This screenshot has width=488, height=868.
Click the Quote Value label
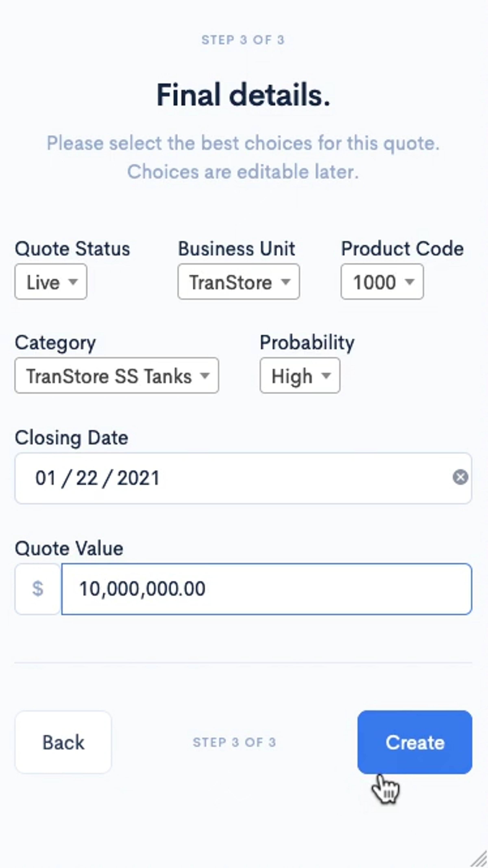click(x=69, y=548)
